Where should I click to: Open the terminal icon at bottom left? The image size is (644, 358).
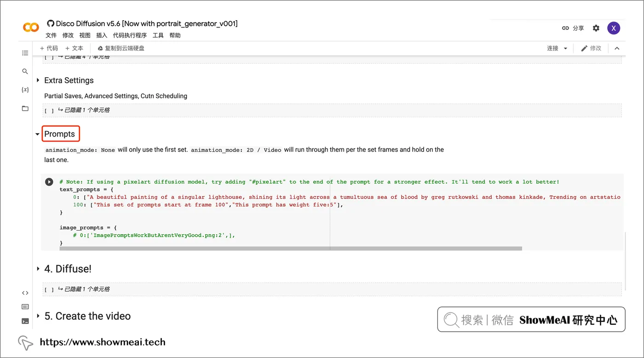pyautogui.click(x=25, y=321)
